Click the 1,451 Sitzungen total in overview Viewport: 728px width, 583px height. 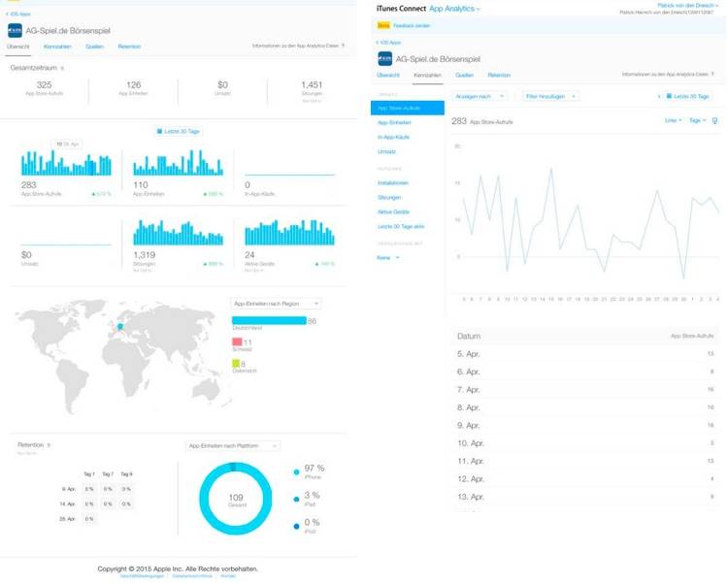pyautogui.click(x=312, y=89)
